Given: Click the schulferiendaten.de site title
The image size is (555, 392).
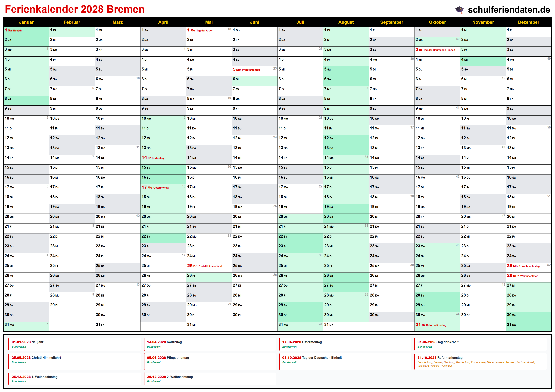Looking at the screenshot, I should point(509,10).
